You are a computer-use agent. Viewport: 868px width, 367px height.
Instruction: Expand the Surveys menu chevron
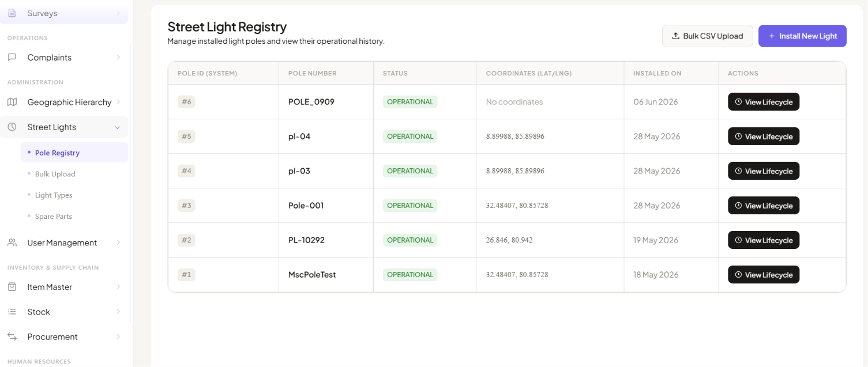[118, 13]
